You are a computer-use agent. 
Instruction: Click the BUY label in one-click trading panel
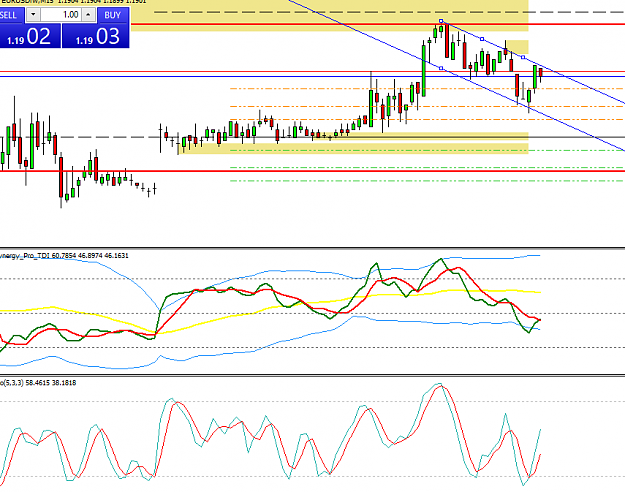[113, 15]
